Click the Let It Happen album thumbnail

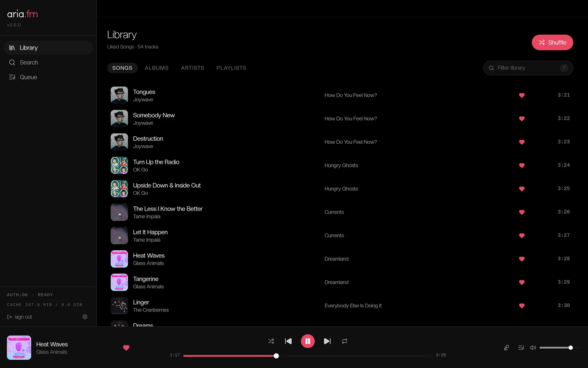(119, 235)
